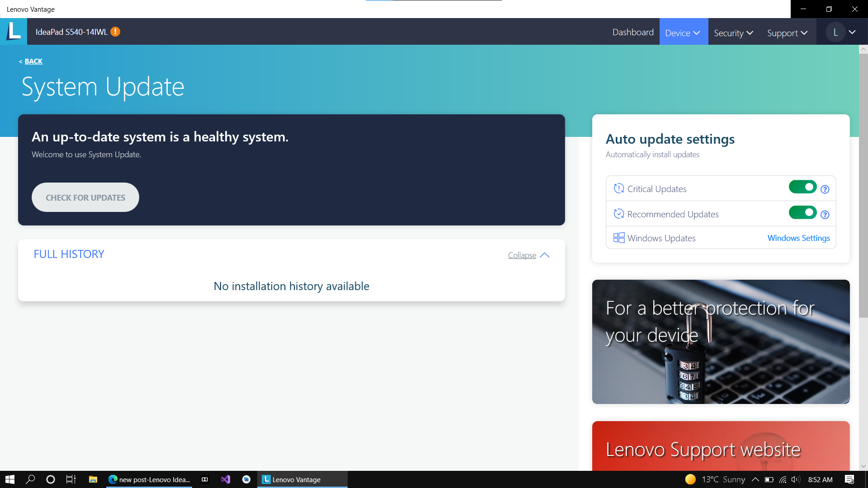Open network Wi-Fi icon in system tray
868x488 pixels.
(783, 479)
